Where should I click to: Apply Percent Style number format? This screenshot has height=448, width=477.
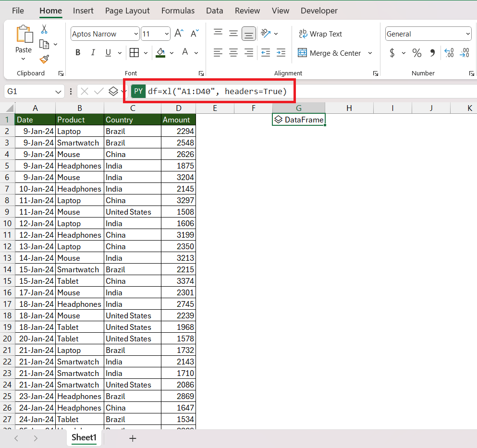(x=417, y=53)
